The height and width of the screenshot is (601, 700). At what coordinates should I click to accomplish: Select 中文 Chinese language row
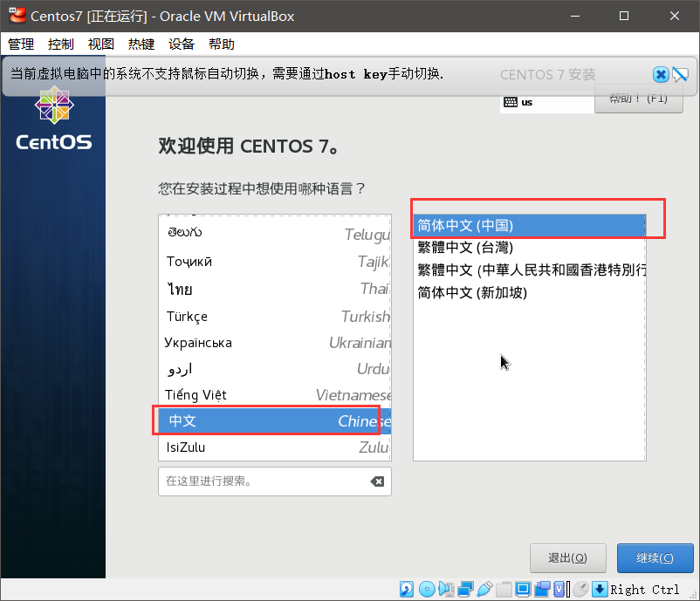(275, 420)
